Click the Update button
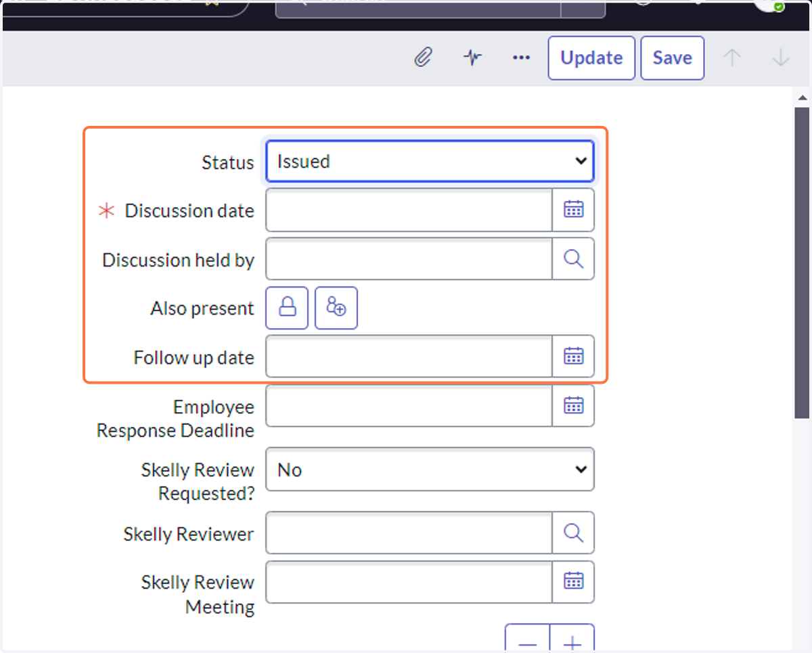Image resolution: width=812 pixels, height=653 pixels. tap(591, 58)
